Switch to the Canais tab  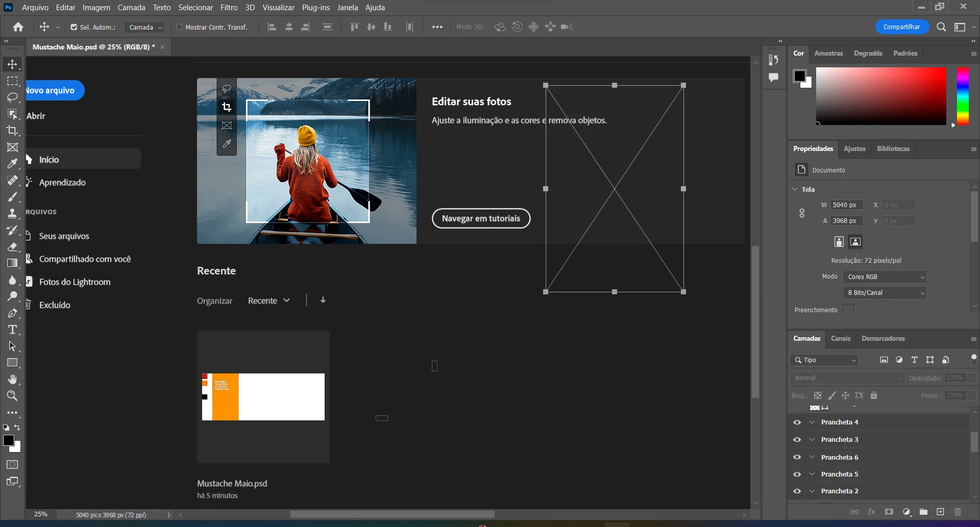[841, 339]
